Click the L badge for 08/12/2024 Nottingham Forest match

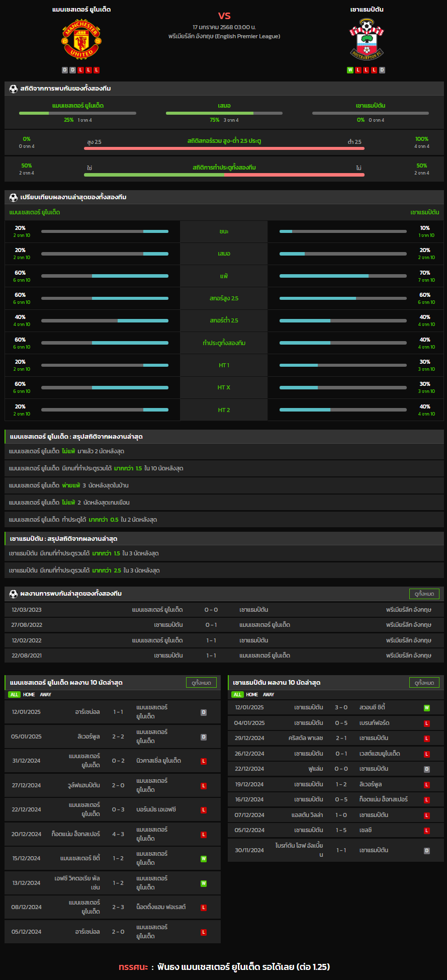click(x=204, y=908)
